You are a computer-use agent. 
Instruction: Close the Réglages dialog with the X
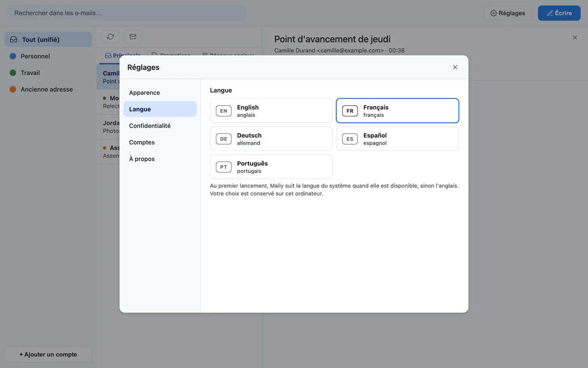click(x=455, y=67)
